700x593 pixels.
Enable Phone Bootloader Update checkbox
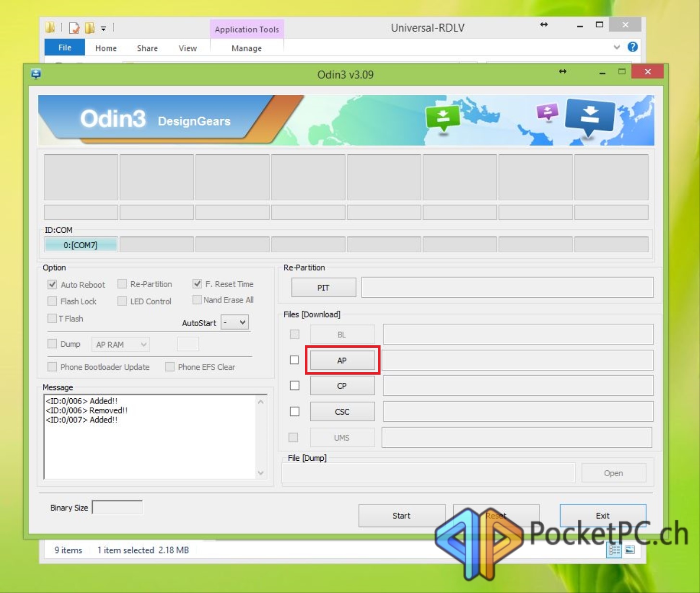click(52, 367)
